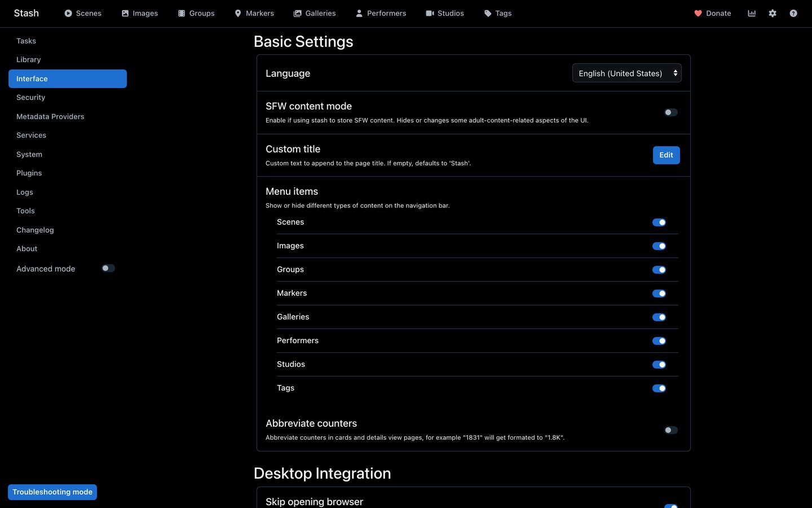Open the Changelog tab
Viewport: 812px width, 508px height.
[x=68, y=230]
